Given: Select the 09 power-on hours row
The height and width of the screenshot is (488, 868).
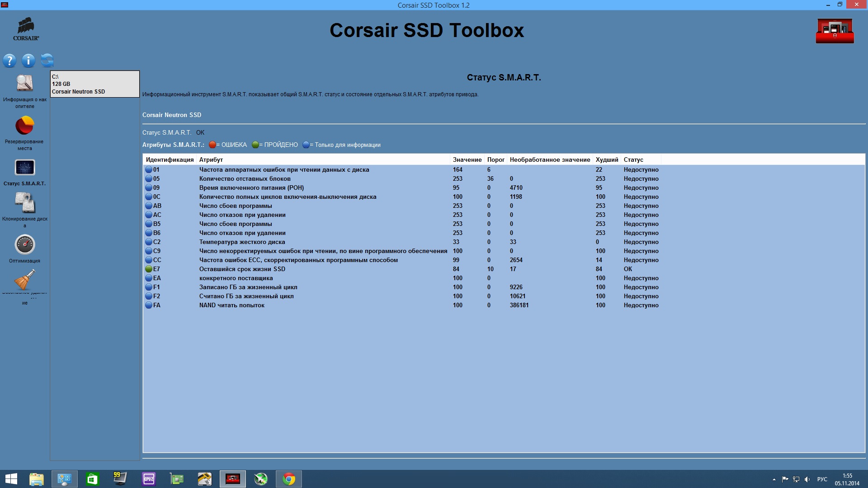Looking at the screenshot, I should (x=251, y=188).
